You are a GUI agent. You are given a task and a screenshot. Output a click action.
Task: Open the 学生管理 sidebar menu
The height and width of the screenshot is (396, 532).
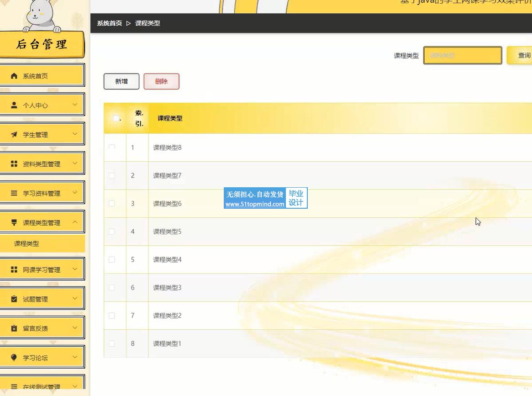pos(42,134)
